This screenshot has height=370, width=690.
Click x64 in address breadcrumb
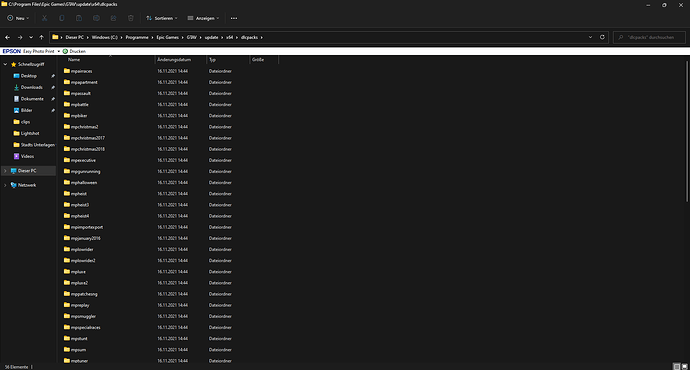coord(229,37)
